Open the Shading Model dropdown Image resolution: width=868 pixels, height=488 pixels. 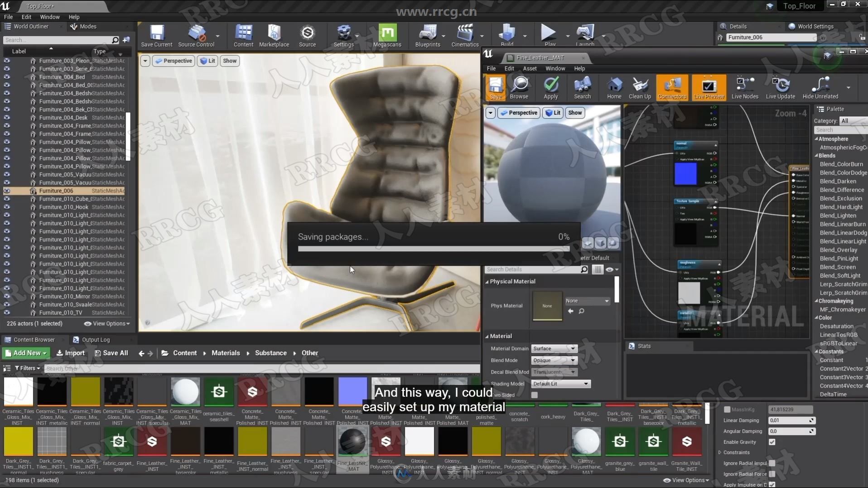click(x=560, y=384)
